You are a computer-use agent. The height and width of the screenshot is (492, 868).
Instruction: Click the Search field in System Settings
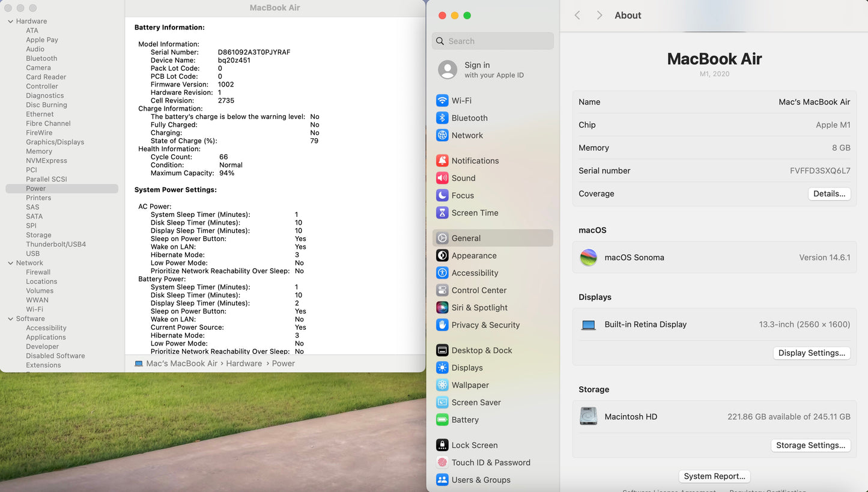pos(492,41)
